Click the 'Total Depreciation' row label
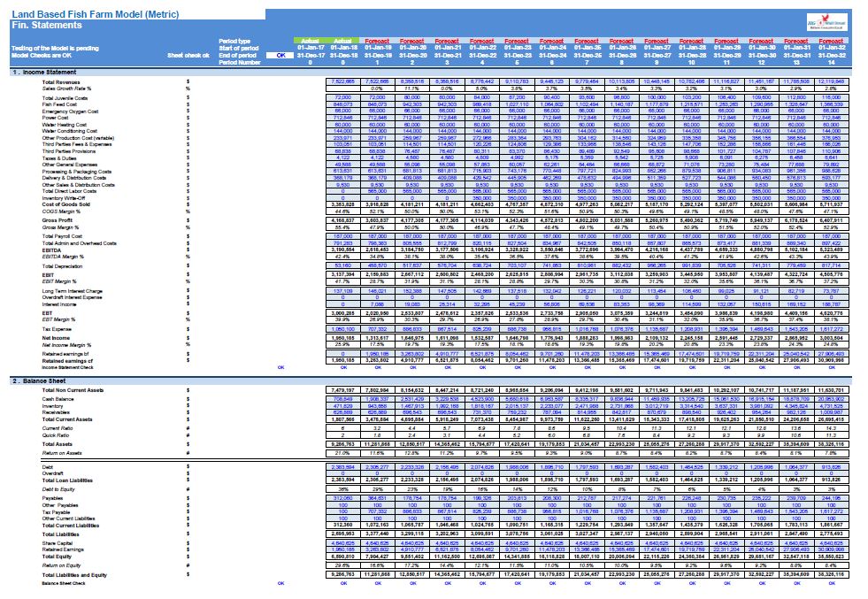The height and width of the screenshot is (599, 868). click(62, 266)
